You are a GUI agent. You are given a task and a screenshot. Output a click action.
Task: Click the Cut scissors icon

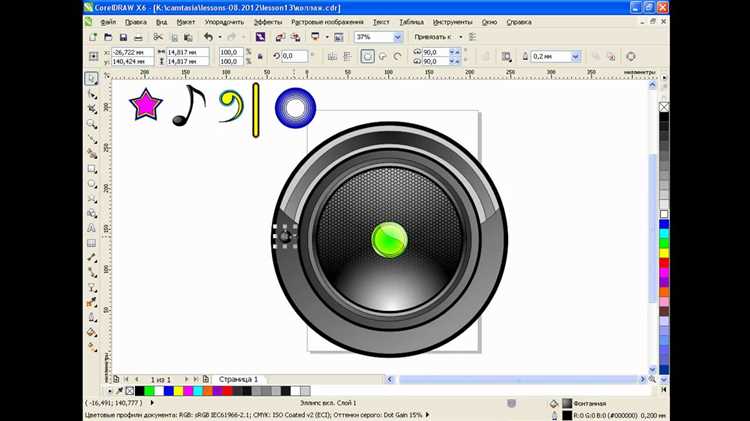click(x=158, y=37)
